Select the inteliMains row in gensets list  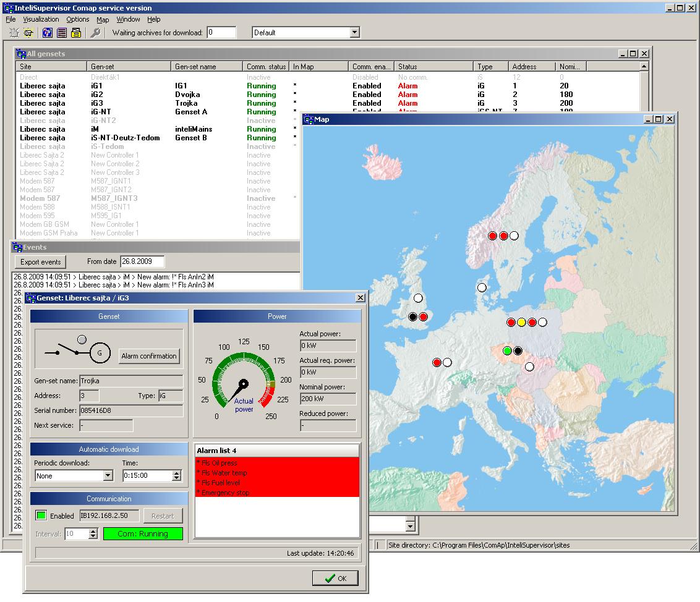point(158,129)
